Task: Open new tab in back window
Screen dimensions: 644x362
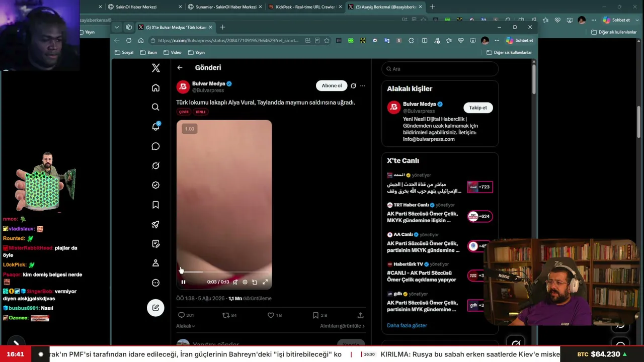Action: click(432, 7)
